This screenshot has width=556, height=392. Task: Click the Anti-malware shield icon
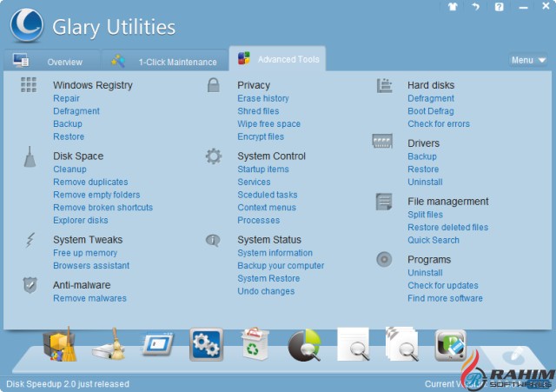[30, 285]
